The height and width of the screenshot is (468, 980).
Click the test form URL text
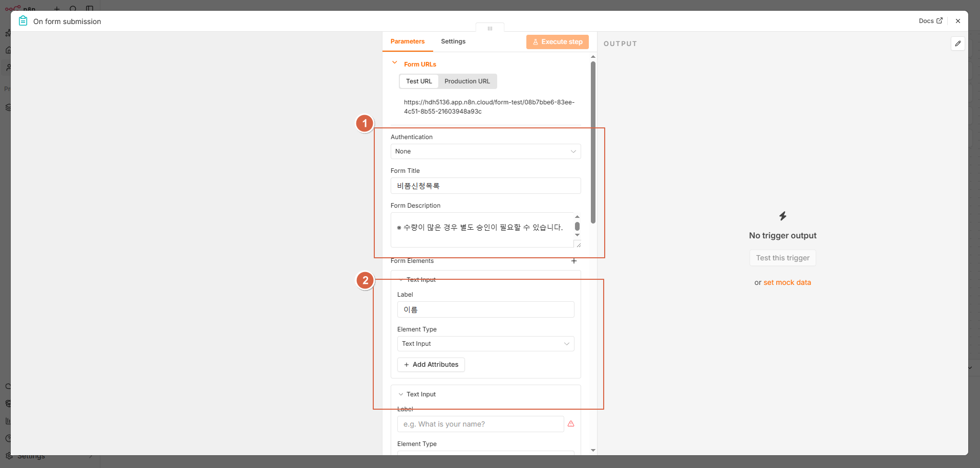[489, 107]
